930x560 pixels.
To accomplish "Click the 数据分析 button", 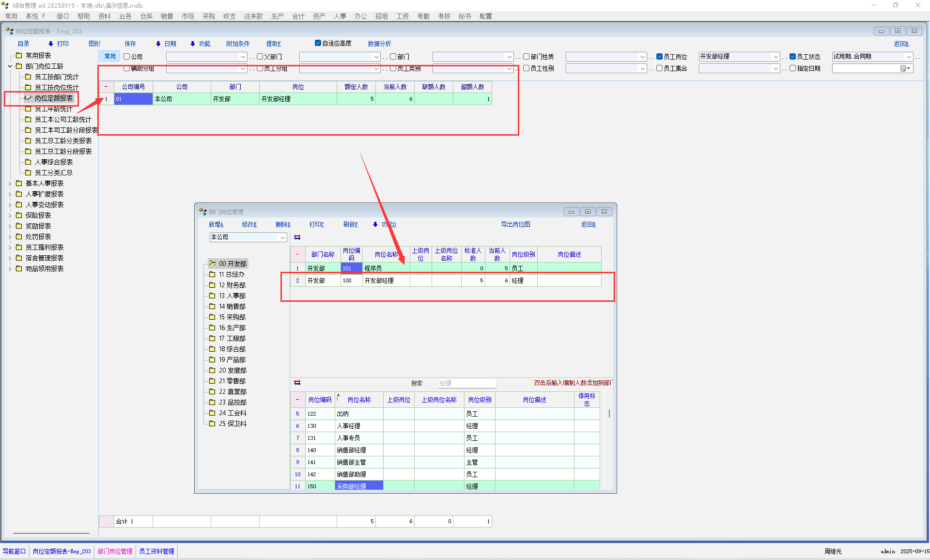I will (379, 44).
